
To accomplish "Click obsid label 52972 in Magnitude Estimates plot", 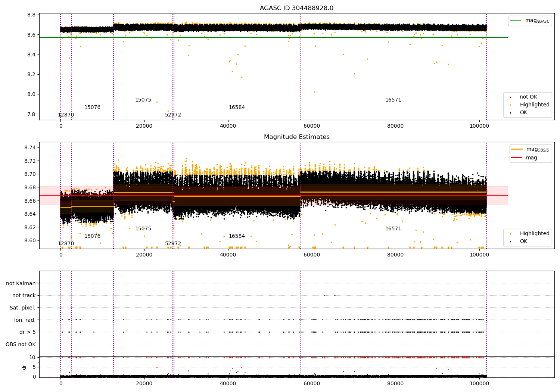I will 173,243.
